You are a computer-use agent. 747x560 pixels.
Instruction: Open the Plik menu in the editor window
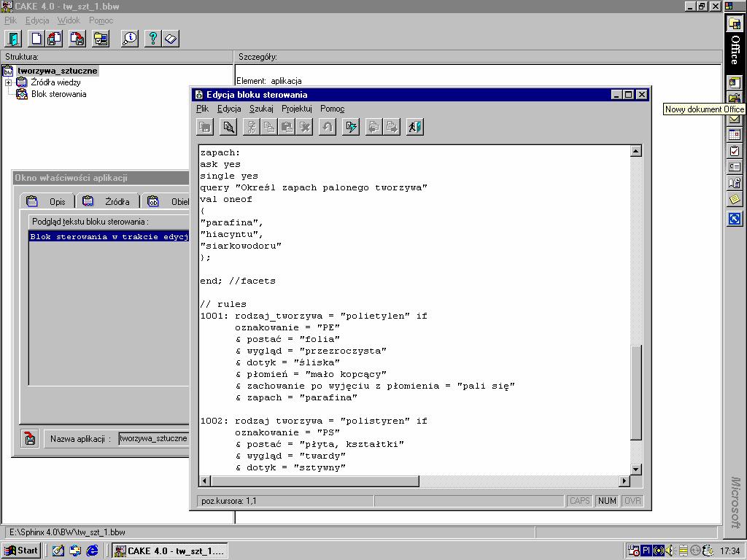(203, 109)
